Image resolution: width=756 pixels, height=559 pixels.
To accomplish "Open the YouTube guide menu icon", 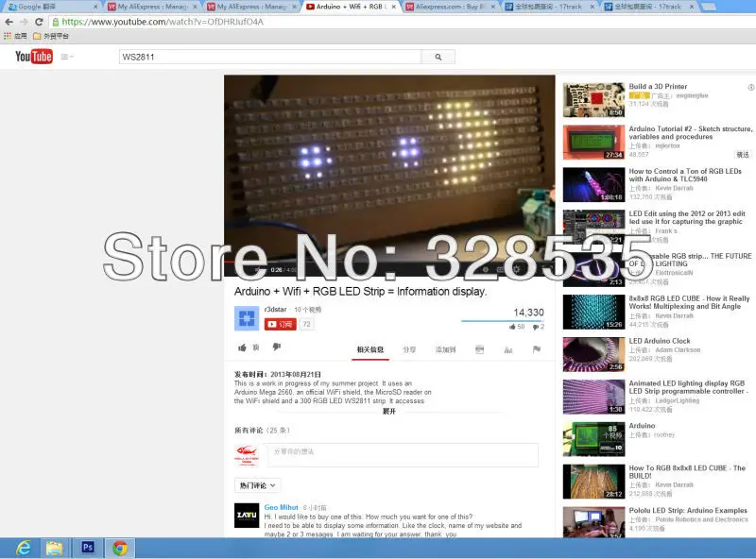I will click(66, 57).
